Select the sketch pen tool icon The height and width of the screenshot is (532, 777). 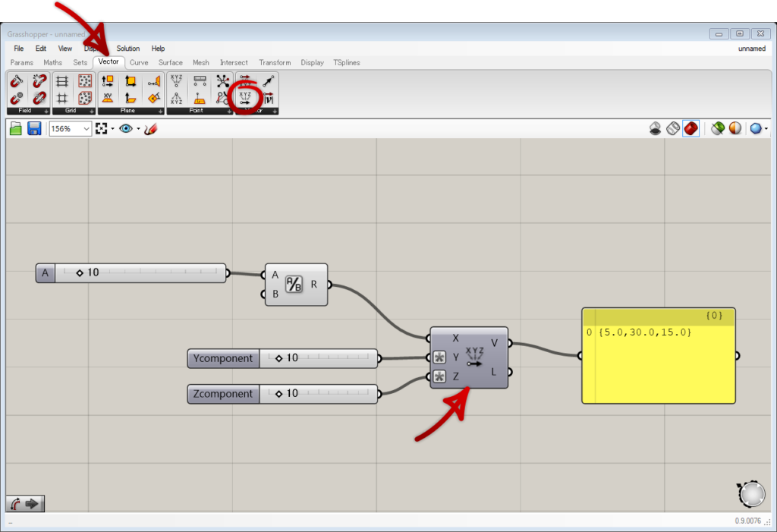[150, 129]
